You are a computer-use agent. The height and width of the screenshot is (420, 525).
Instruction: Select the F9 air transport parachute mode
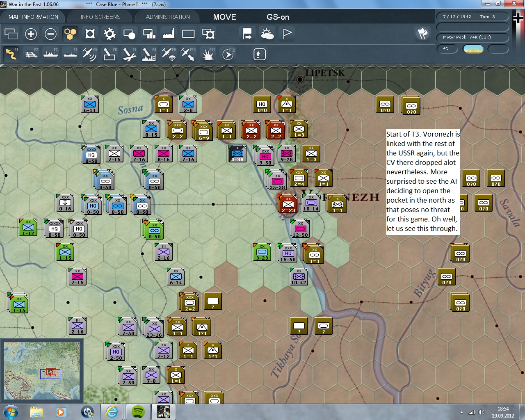pyautogui.click(x=169, y=54)
